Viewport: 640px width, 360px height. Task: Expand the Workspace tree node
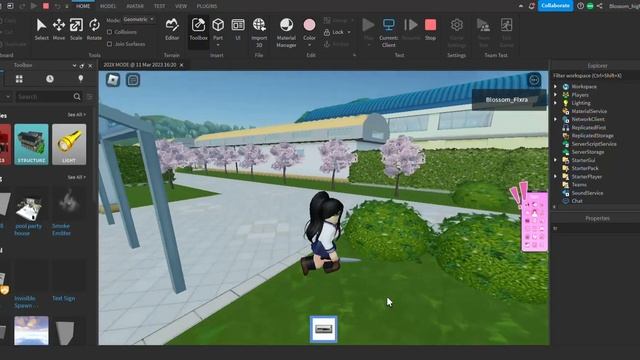pyautogui.click(x=555, y=87)
